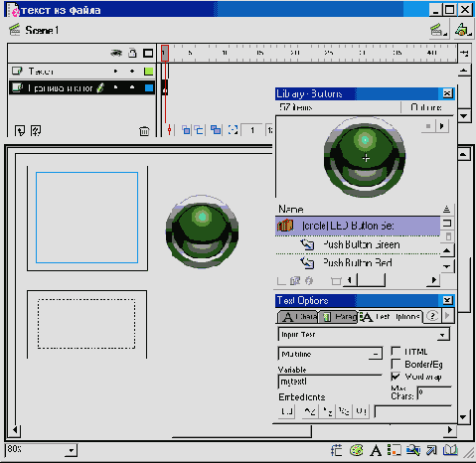Image resolution: width=476 pixels, height=463 pixels.
Task: Expand the Input Text type dropdown
Action: point(364,335)
